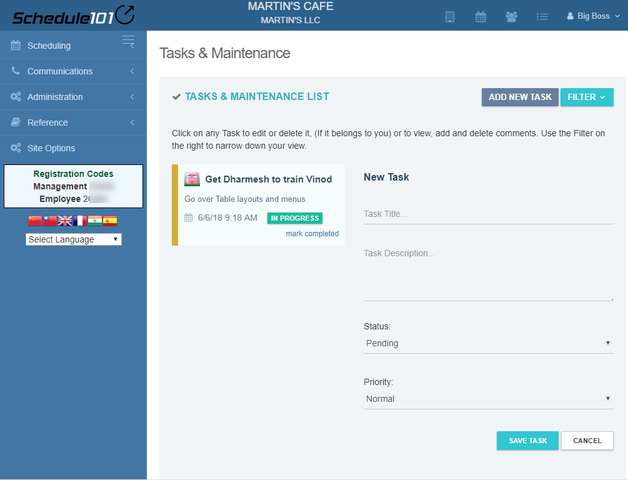The height and width of the screenshot is (480, 628).
Task: Open the tablet icon in header
Action: click(450, 17)
